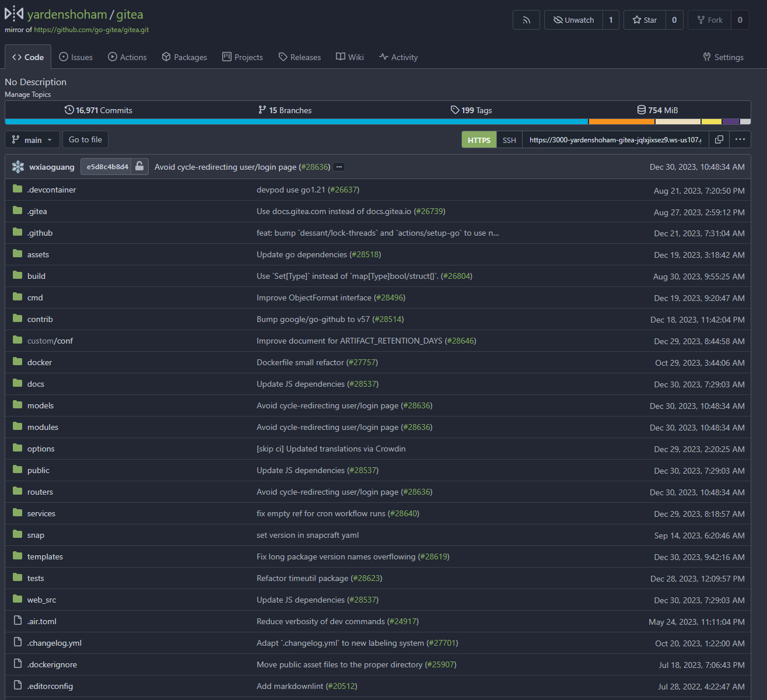Open the Releases tab
The image size is (767, 700).
pos(300,57)
